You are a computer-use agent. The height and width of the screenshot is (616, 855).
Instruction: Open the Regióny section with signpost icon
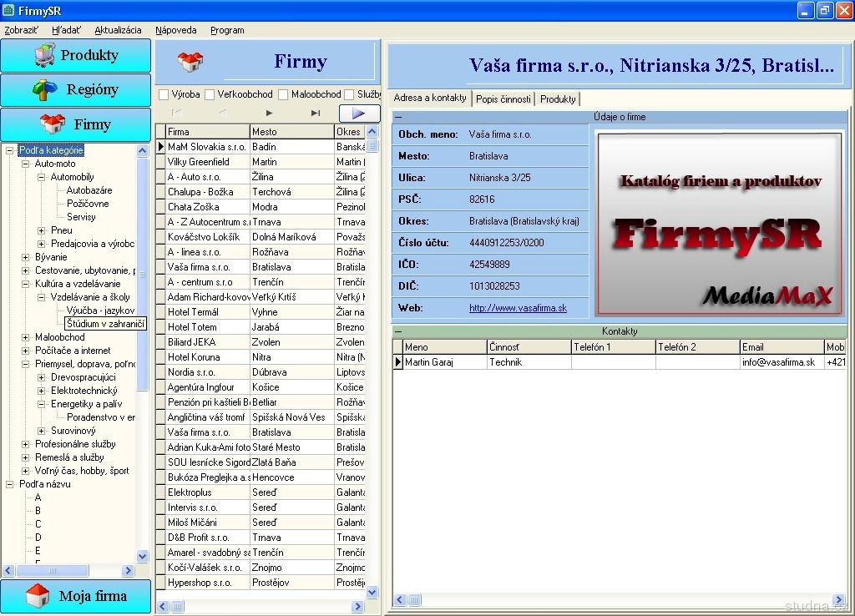[76, 90]
